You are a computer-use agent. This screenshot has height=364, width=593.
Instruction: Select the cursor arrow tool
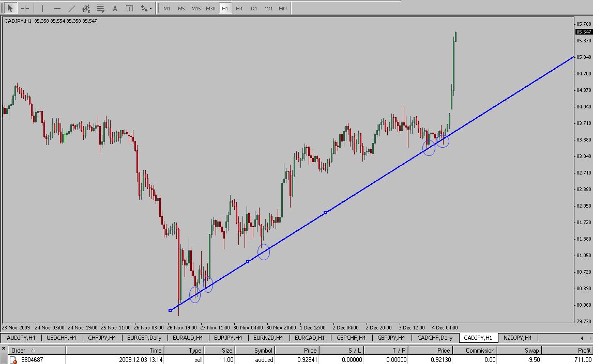coord(10,8)
